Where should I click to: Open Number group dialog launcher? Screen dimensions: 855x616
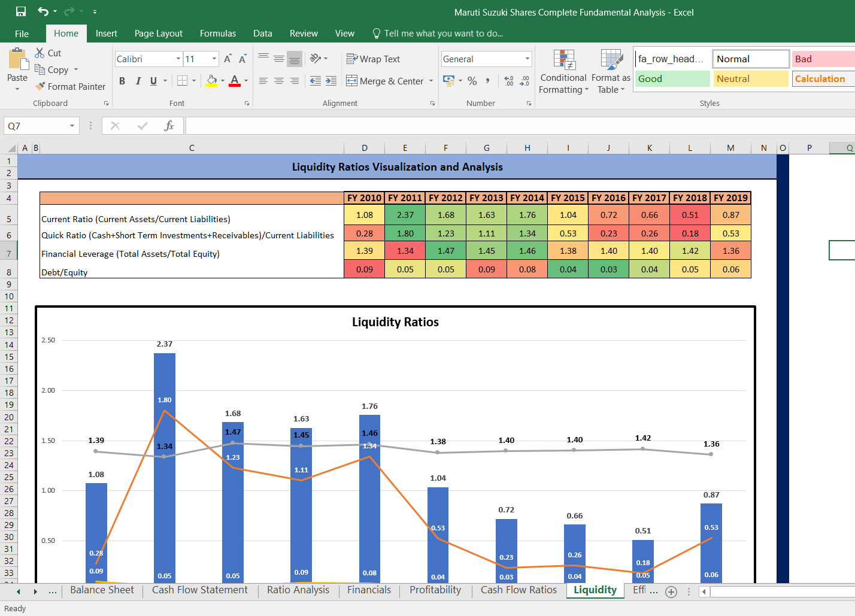(x=529, y=104)
